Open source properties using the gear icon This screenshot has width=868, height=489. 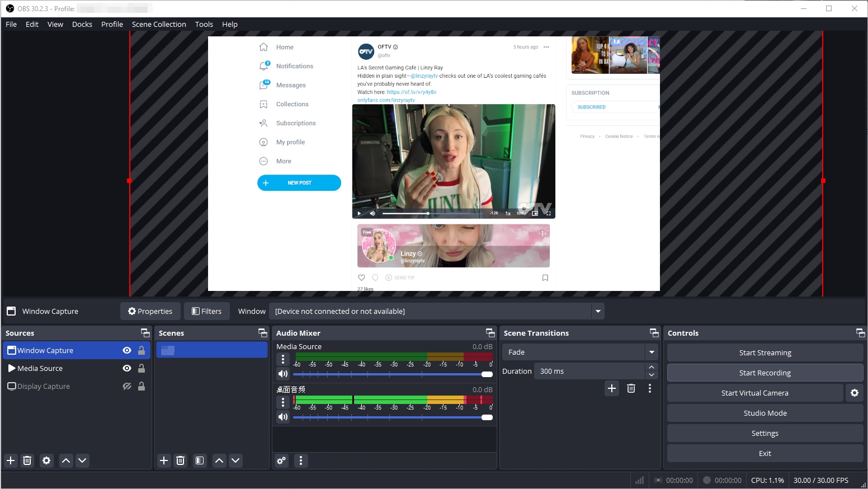pyautogui.click(x=46, y=460)
